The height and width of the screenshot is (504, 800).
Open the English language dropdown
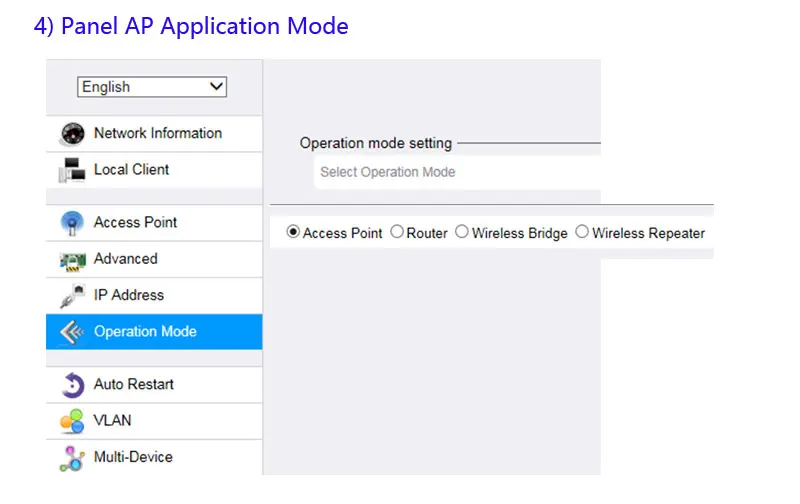[x=152, y=87]
